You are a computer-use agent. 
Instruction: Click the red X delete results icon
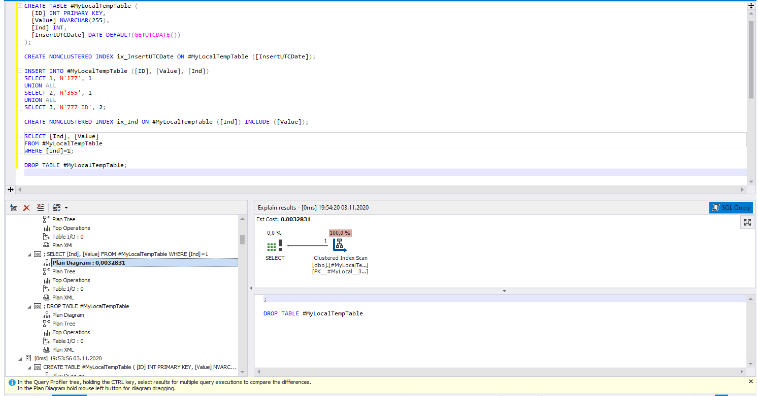(x=27, y=207)
